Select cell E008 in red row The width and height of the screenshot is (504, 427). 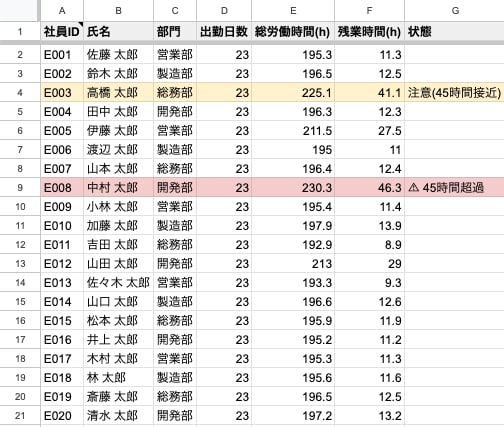tap(62, 187)
